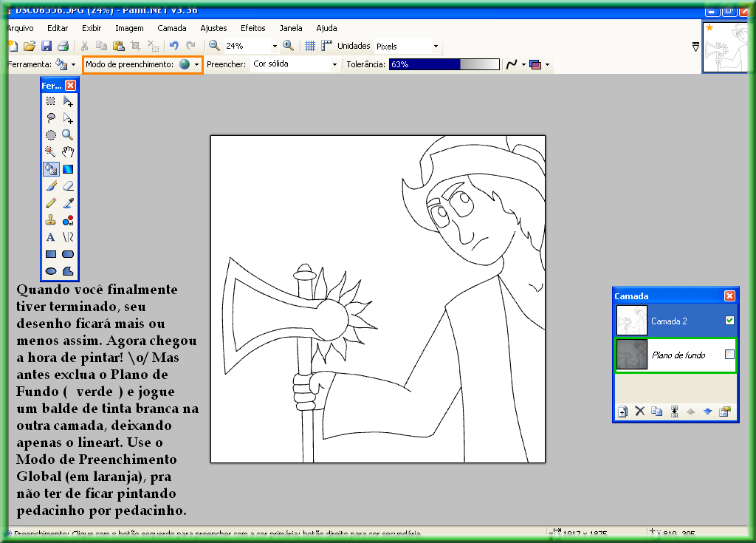Click the Undo button in toolbar
Image resolution: width=756 pixels, height=543 pixels.
pyautogui.click(x=174, y=46)
